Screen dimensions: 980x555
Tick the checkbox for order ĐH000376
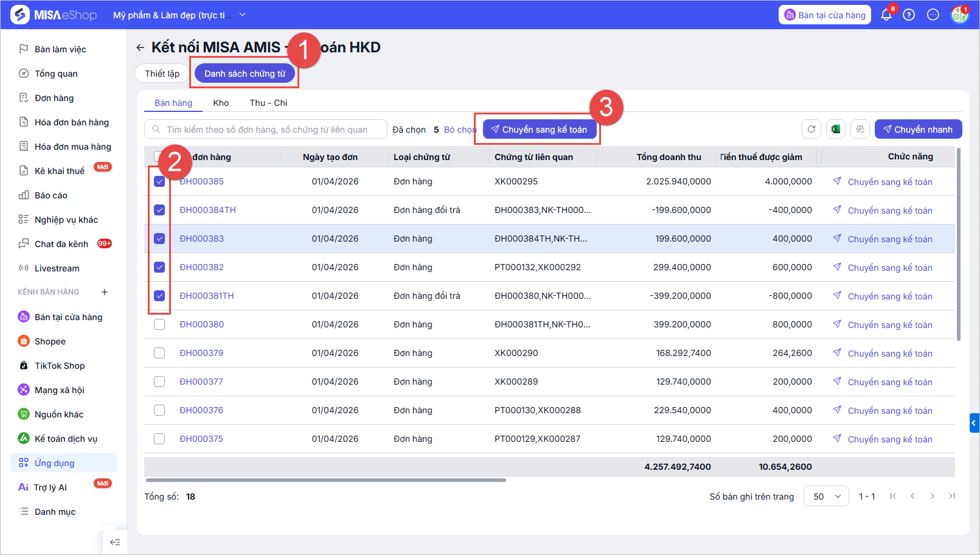click(x=159, y=410)
